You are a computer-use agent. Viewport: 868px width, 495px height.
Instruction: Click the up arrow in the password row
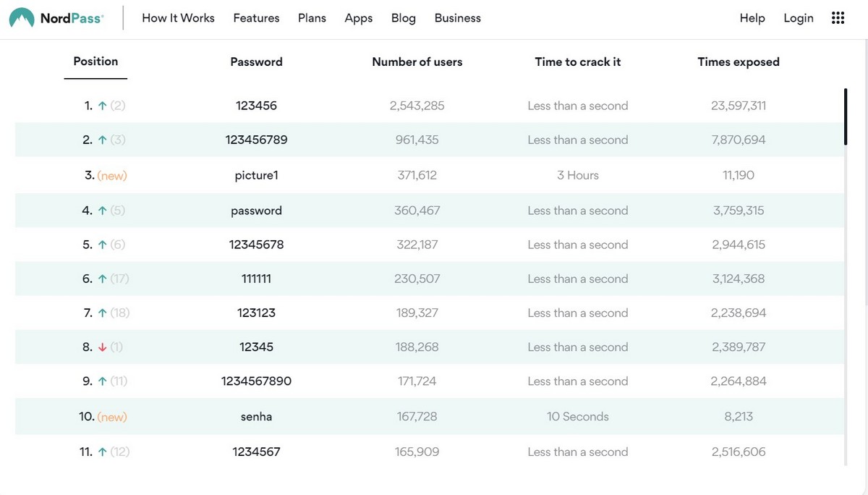pos(102,211)
